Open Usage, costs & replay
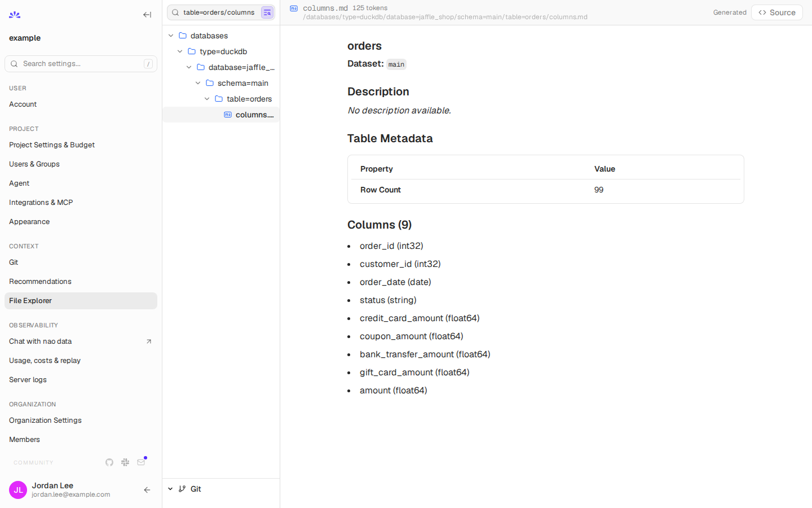The height and width of the screenshot is (508, 812). [81, 361]
